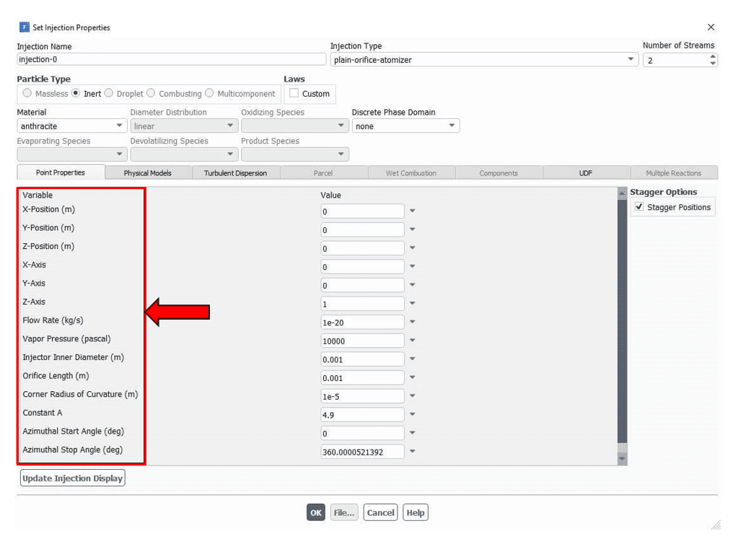This screenshot has width=756, height=547.
Task: Click the arrow beside the Flow Rate value
Action: (413, 323)
